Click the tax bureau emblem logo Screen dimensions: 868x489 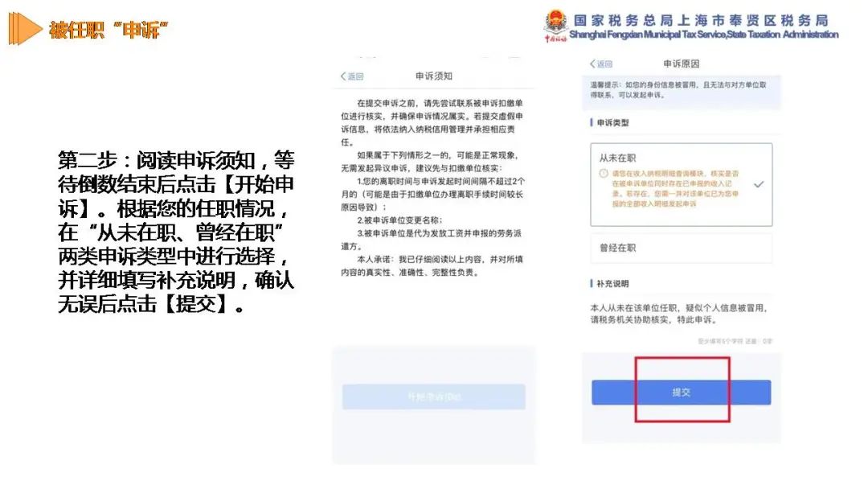[555, 26]
